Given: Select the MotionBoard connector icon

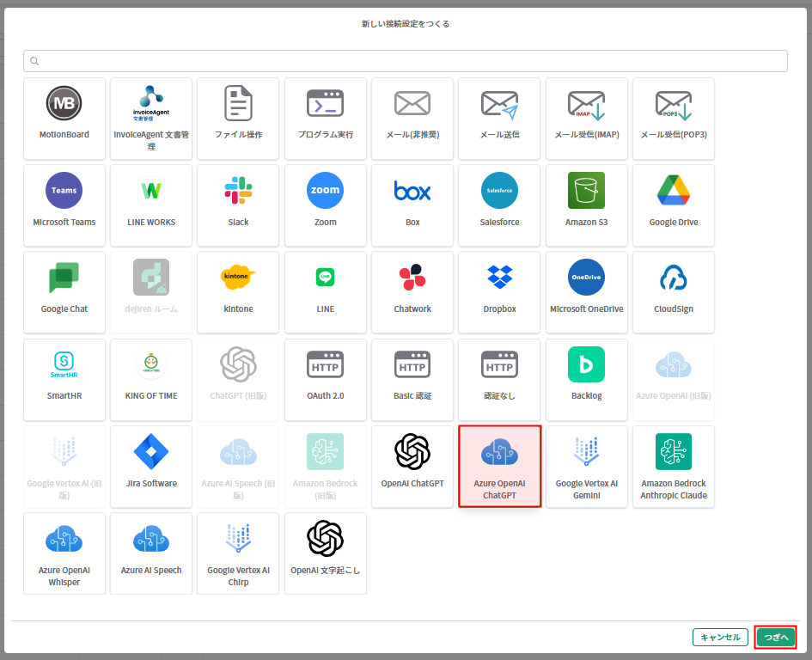Looking at the screenshot, I should click(x=64, y=104).
